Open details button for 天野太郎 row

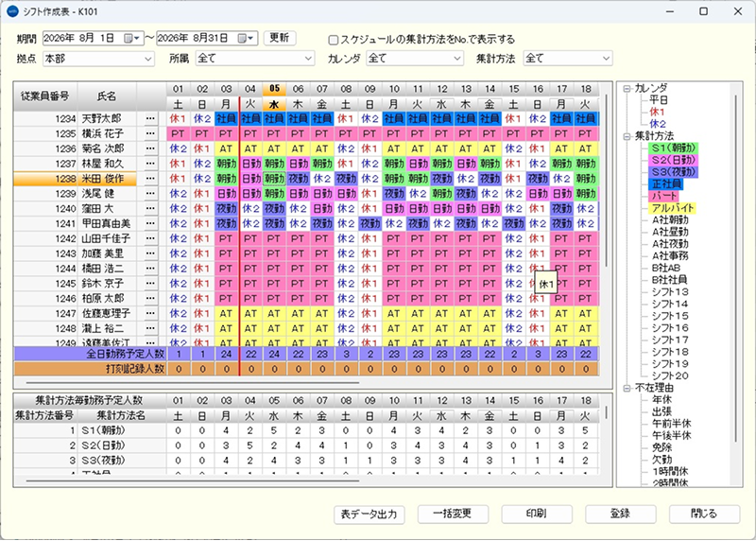point(151,119)
